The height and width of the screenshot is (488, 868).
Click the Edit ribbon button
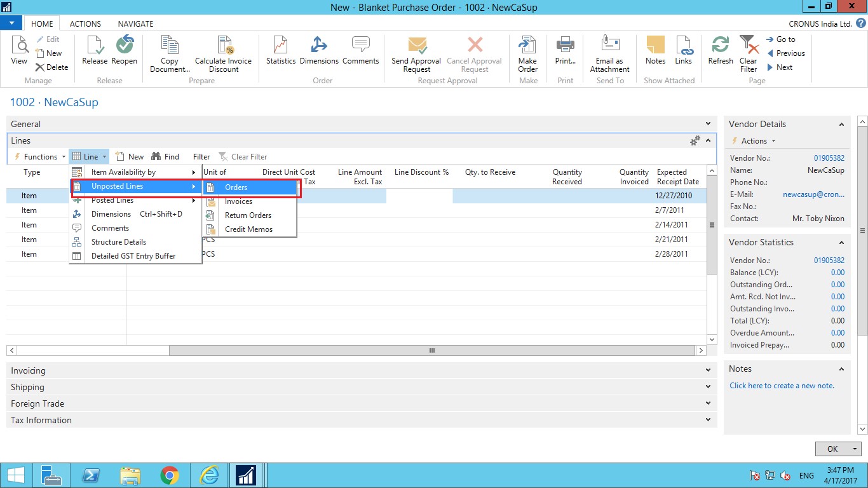click(x=47, y=39)
